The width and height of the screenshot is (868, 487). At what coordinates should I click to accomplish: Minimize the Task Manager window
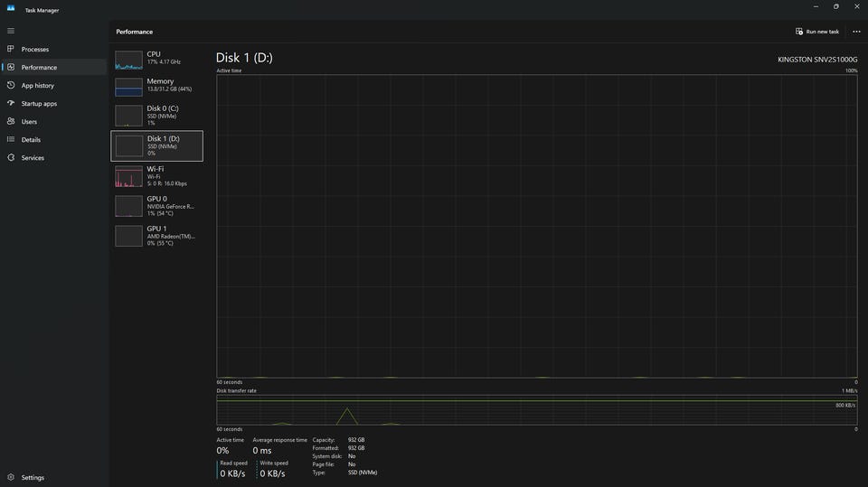point(816,6)
